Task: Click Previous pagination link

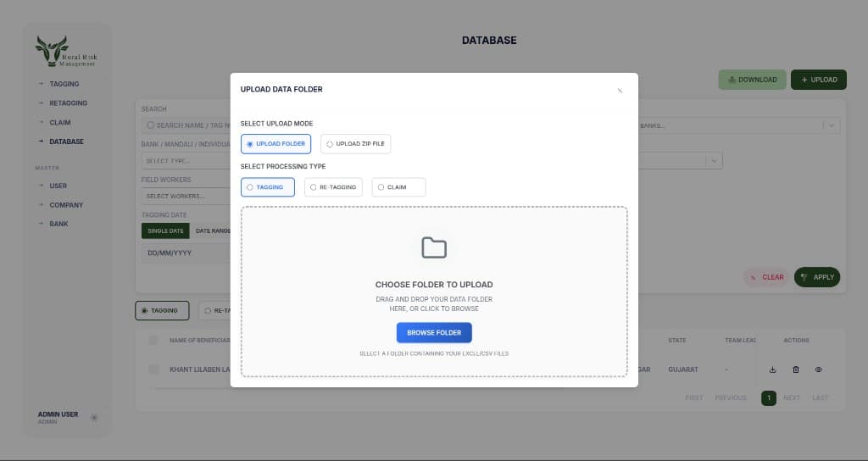Action: click(x=731, y=398)
